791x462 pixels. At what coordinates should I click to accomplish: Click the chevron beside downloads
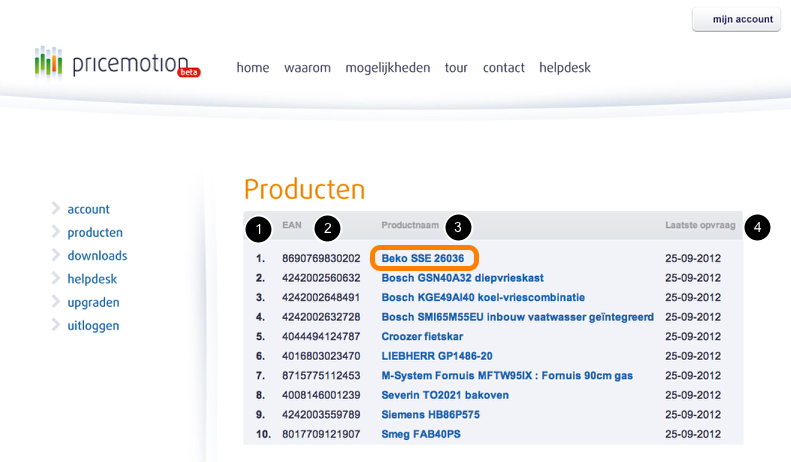click(55, 254)
